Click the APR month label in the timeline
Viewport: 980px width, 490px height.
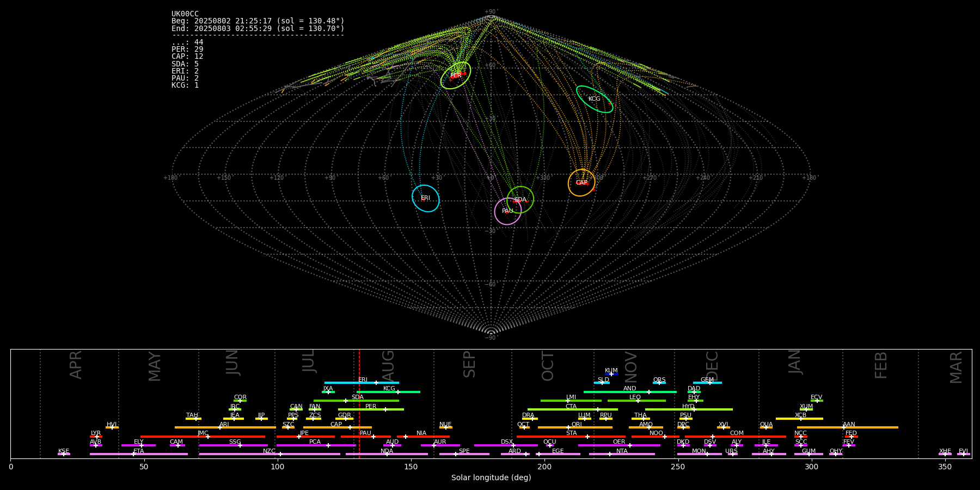(76, 365)
